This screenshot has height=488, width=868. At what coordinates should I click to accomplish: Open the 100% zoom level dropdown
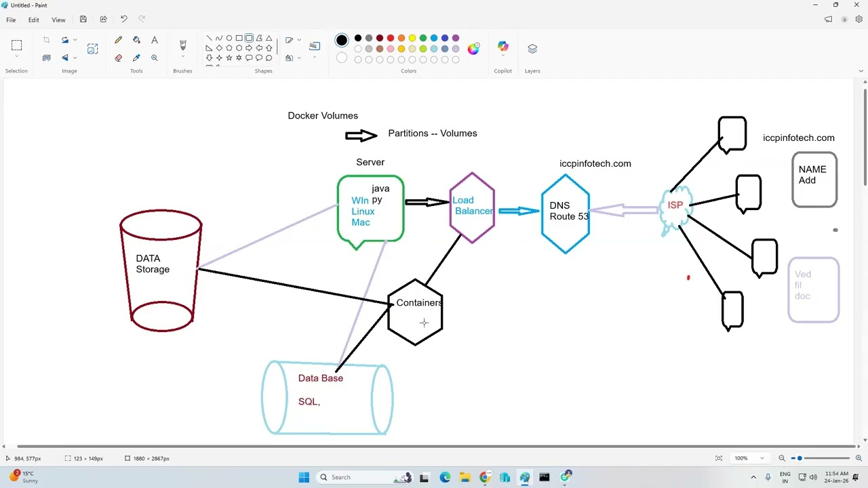pyautogui.click(x=749, y=458)
